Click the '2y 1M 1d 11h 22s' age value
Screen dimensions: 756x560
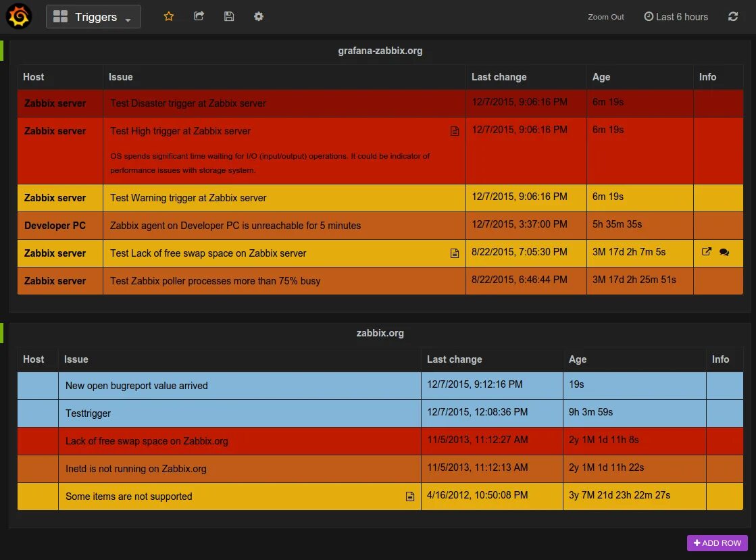tap(606, 467)
